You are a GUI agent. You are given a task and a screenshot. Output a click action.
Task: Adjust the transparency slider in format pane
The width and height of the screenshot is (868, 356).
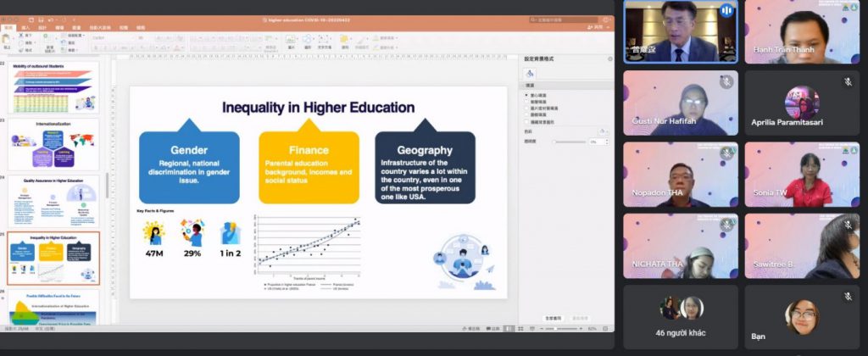tap(570, 142)
